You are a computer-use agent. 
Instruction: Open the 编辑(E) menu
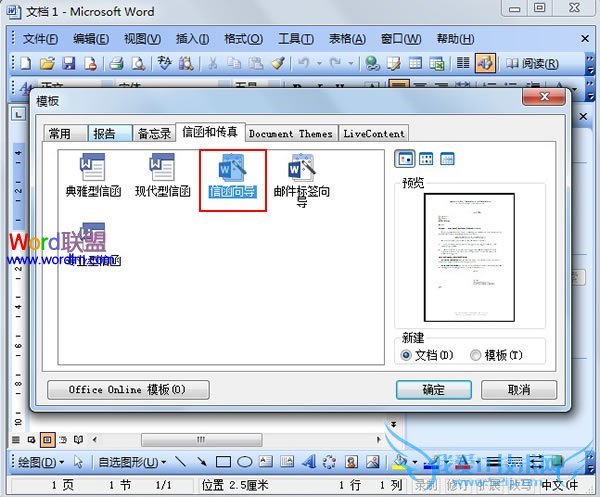91,39
